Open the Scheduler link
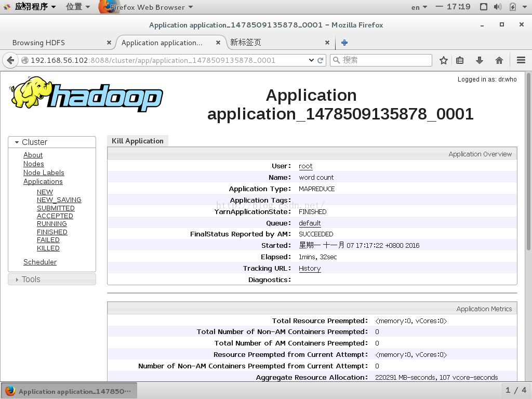Screen dimensions: 532x399 click(x=40, y=262)
